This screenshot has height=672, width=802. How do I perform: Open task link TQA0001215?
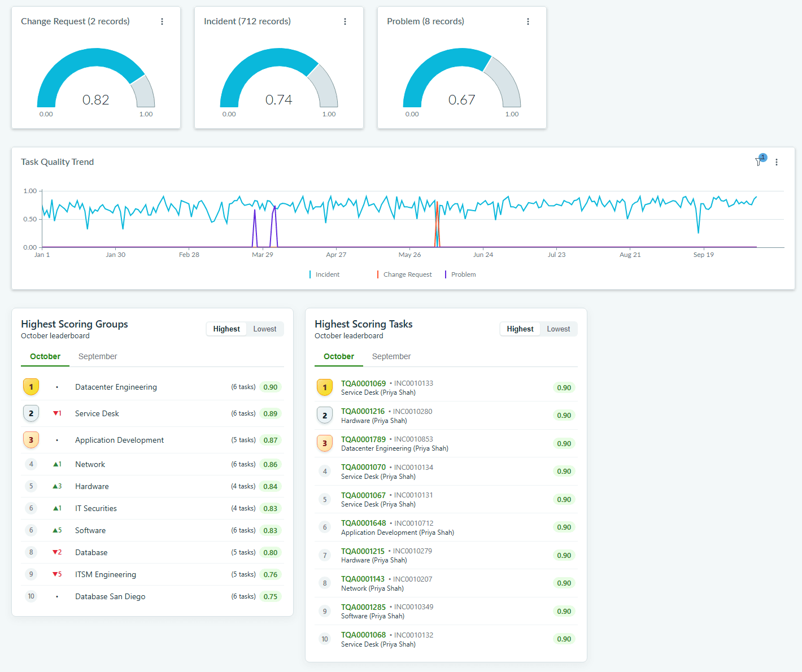tap(363, 551)
